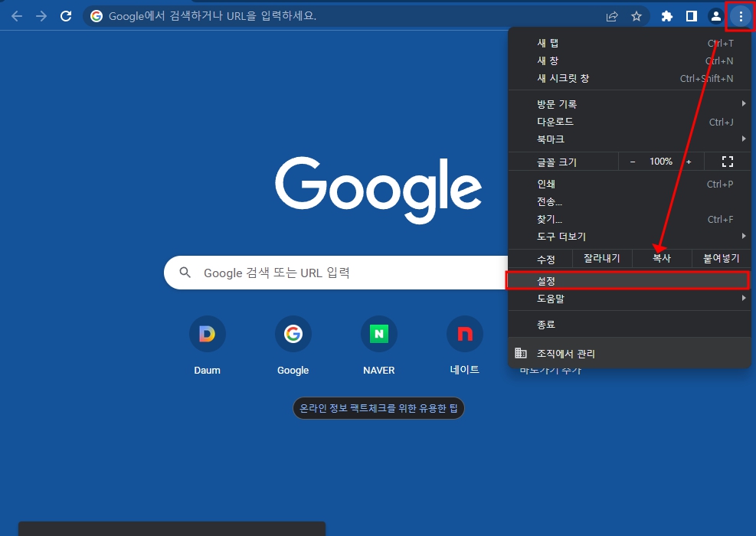756x536 pixels.
Task: Click the browser forward arrow
Action: tap(41, 16)
